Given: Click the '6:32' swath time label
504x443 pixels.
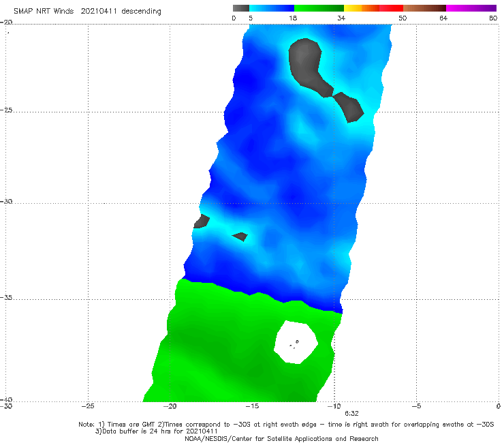Looking at the screenshot, I should (x=351, y=414).
